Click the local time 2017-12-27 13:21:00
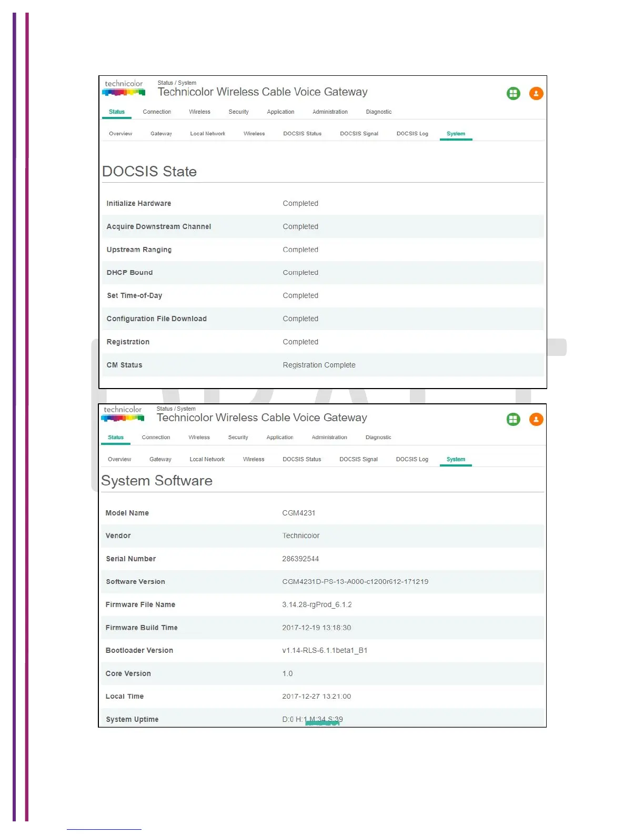The image size is (644, 834). (x=316, y=697)
